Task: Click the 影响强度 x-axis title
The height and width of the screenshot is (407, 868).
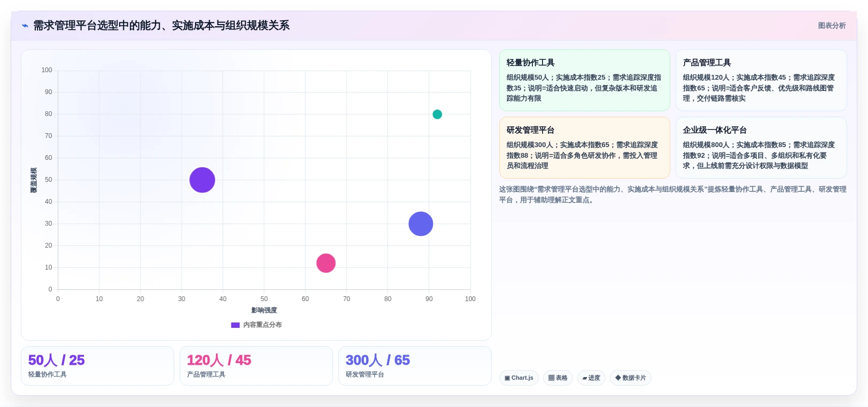Action: point(264,310)
